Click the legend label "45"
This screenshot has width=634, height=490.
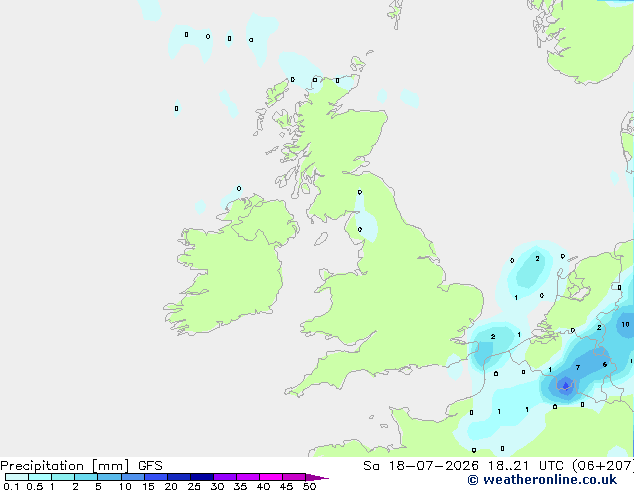point(286,486)
